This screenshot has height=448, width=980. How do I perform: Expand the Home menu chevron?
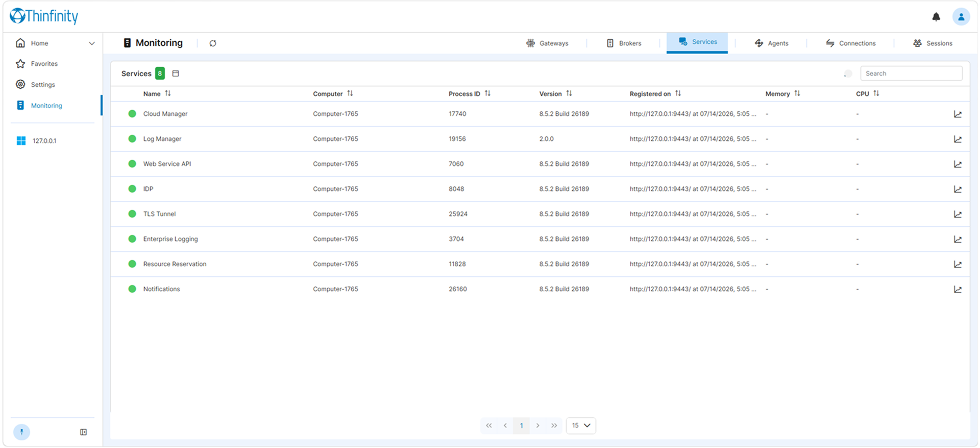(x=92, y=43)
